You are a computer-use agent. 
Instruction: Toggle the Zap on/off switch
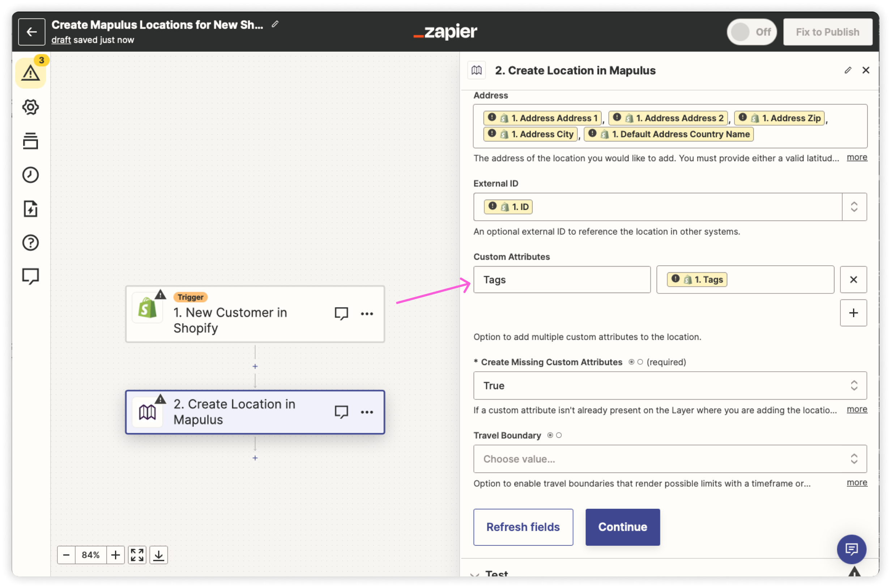tap(751, 32)
